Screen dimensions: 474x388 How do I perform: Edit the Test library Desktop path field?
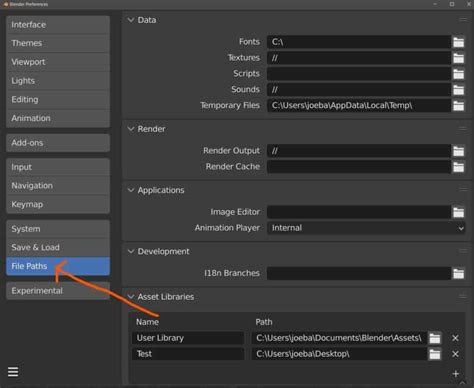tap(339, 354)
